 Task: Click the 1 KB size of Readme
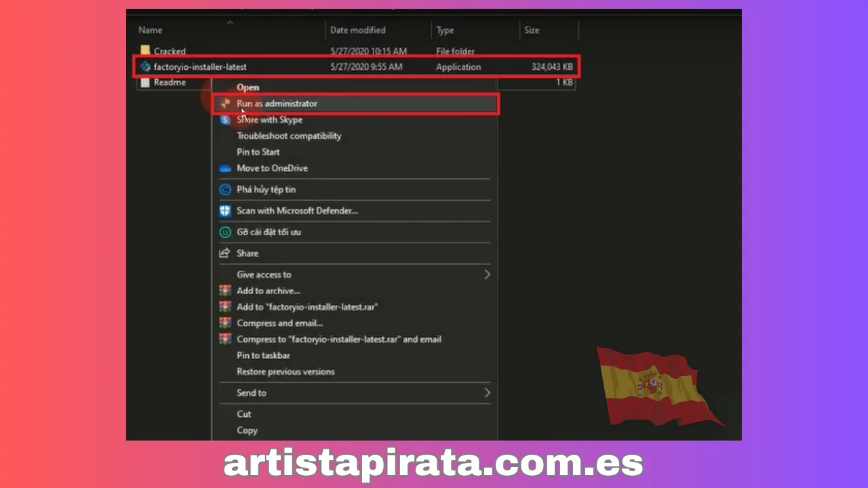click(565, 82)
